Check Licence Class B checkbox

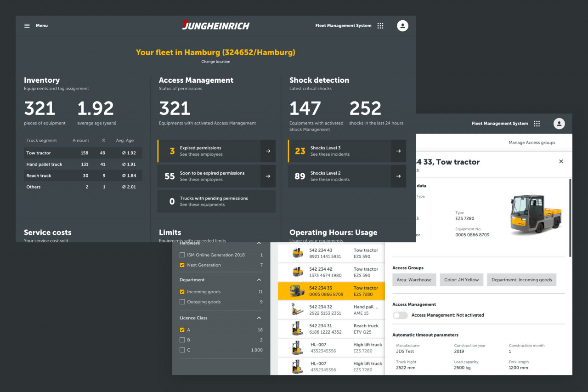182,340
